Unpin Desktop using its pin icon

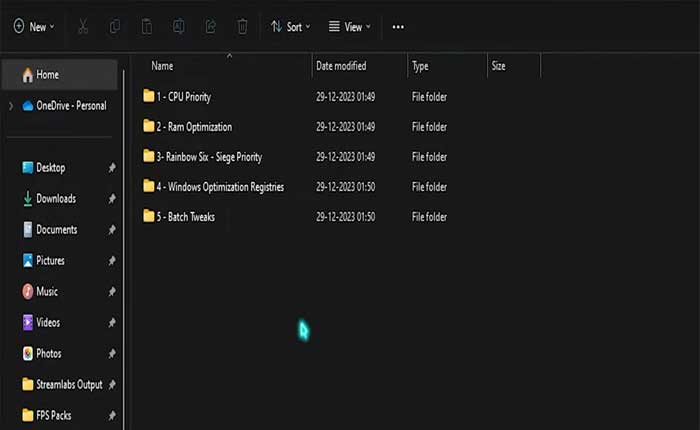tap(112, 168)
